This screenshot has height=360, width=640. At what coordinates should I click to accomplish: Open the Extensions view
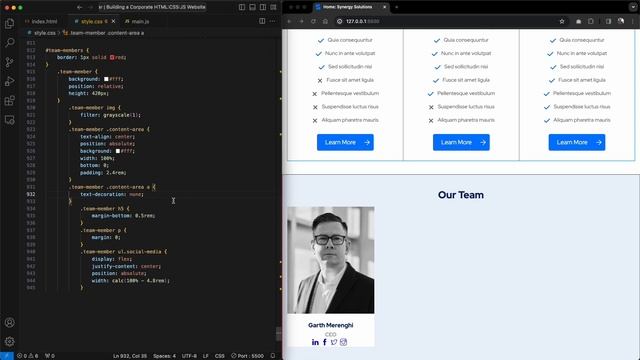[x=9, y=100]
